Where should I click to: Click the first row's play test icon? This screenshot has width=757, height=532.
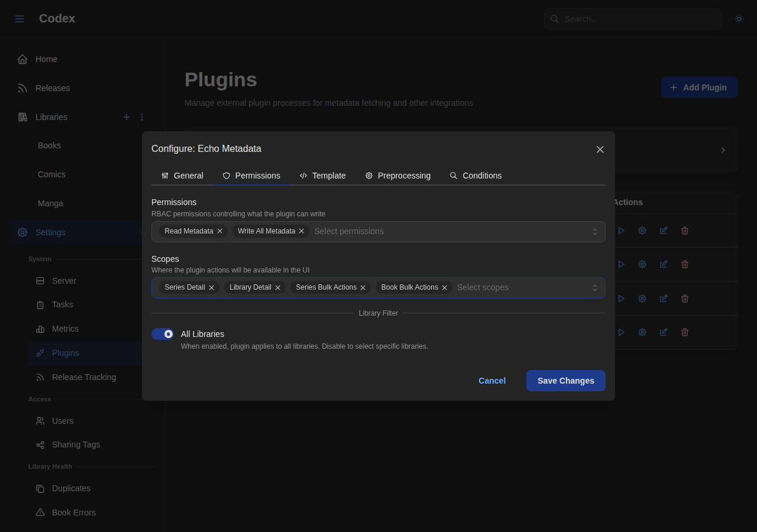point(621,231)
